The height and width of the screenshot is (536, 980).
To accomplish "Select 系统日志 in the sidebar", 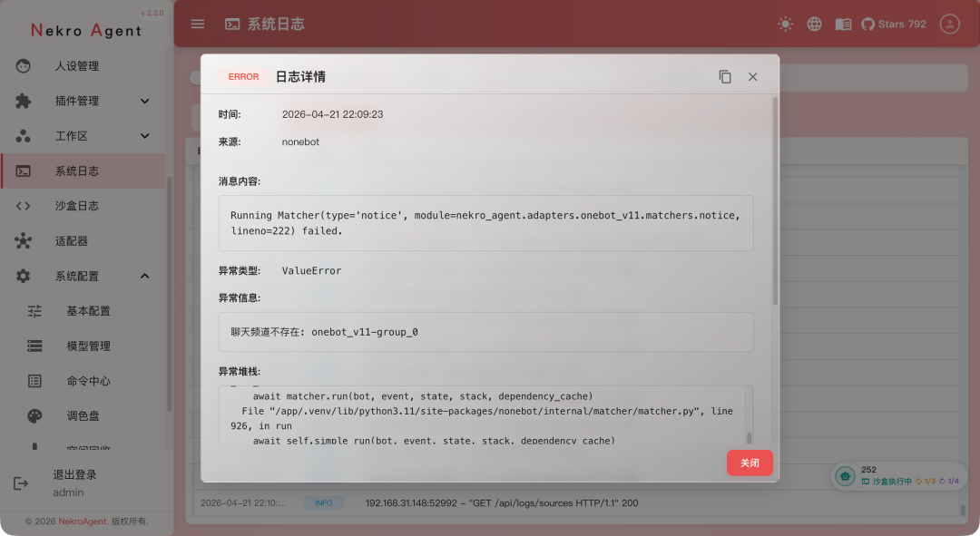I will pos(83,171).
